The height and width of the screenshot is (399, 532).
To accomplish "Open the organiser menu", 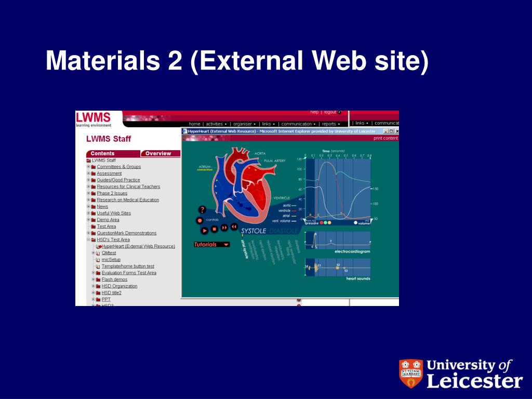I will (x=244, y=124).
